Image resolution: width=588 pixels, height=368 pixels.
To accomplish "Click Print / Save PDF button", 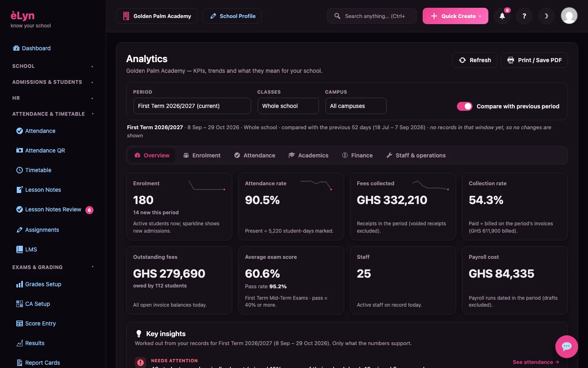I will click(x=534, y=60).
